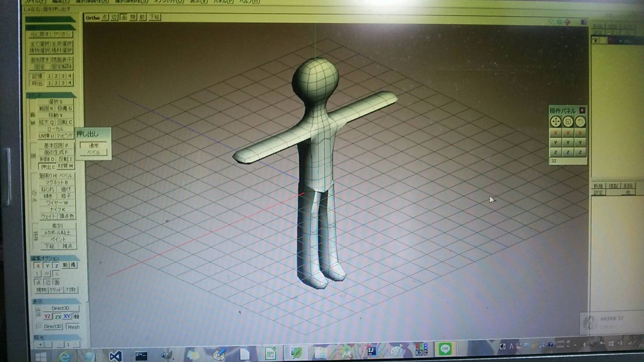Toggle ZX plane display
Image resolution: width=644 pixels, height=362 pixels.
click(58, 316)
